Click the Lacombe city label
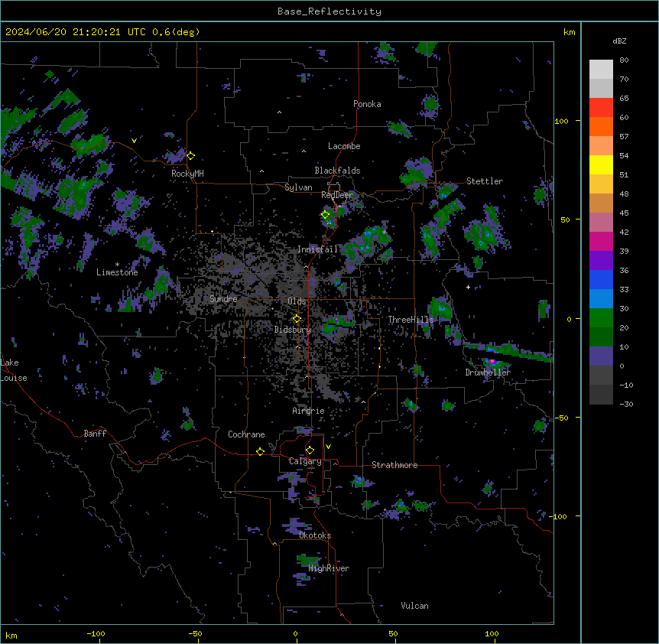The image size is (659, 644). (344, 146)
